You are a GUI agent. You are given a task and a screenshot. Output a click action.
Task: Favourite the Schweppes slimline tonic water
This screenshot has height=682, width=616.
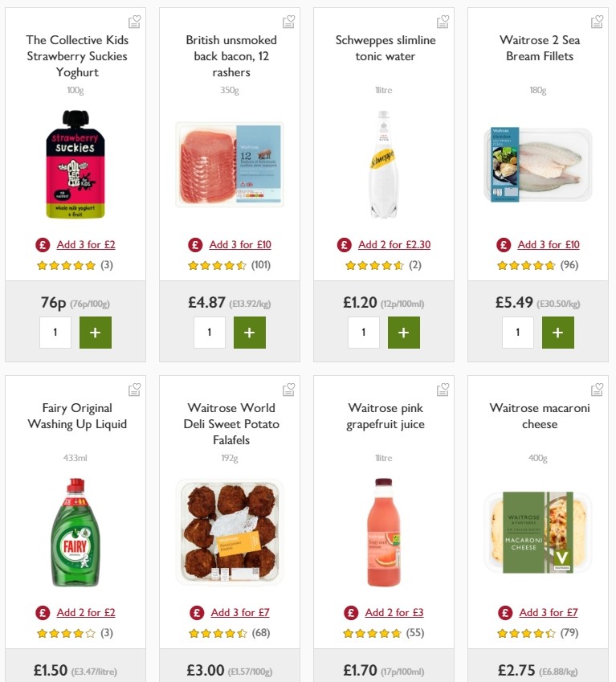443,22
